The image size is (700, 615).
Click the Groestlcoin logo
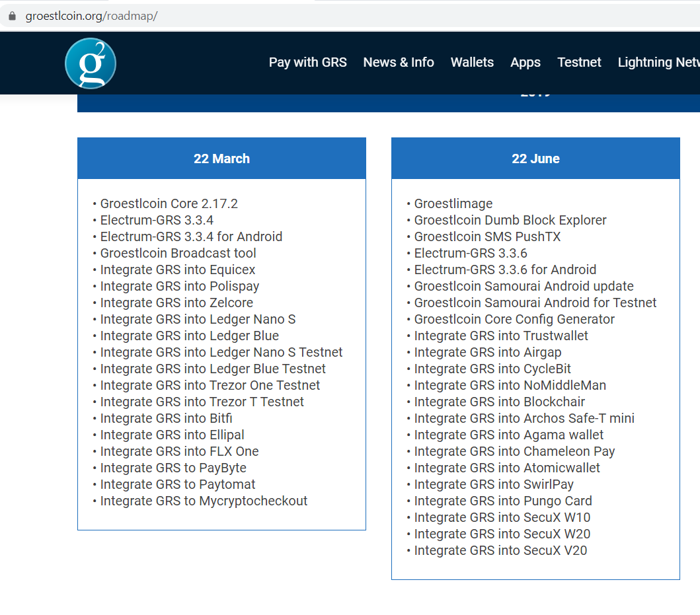[x=91, y=63]
